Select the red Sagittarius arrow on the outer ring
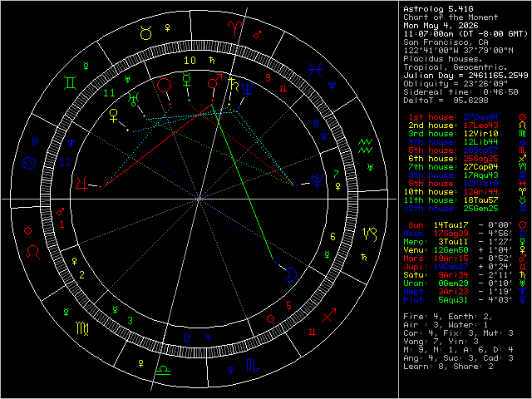 tap(329, 315)
